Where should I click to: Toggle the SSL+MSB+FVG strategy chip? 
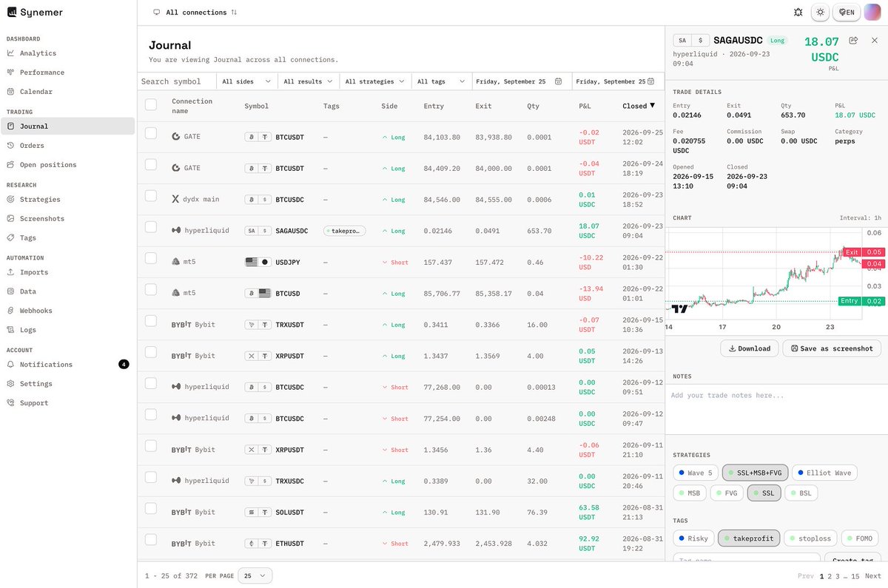click(x=755, y=473)
